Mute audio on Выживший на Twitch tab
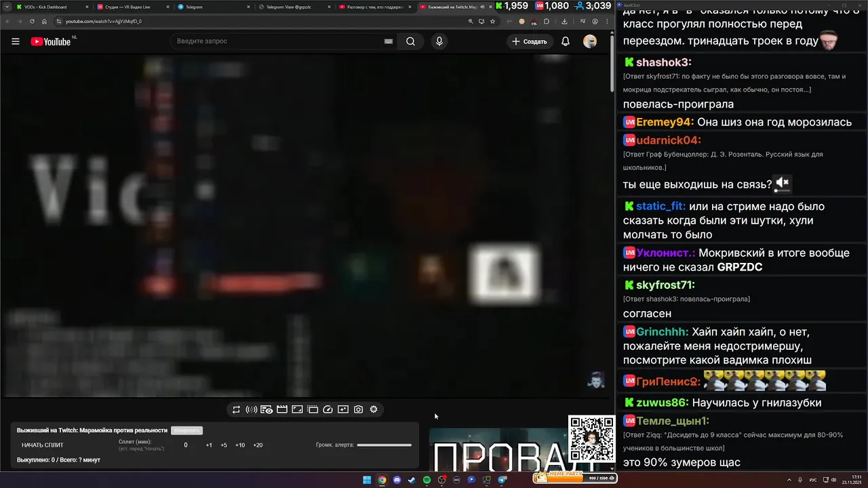Screen dimensions: 868x488 [482, 7]
